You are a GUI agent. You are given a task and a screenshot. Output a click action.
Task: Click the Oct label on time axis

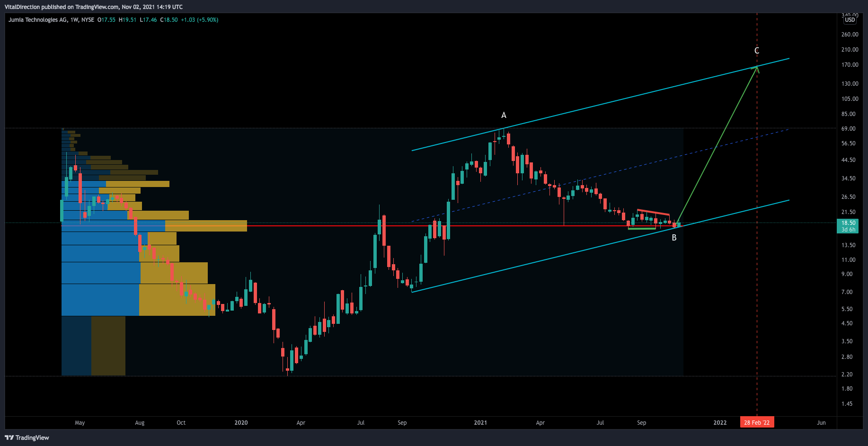(181, 423)
